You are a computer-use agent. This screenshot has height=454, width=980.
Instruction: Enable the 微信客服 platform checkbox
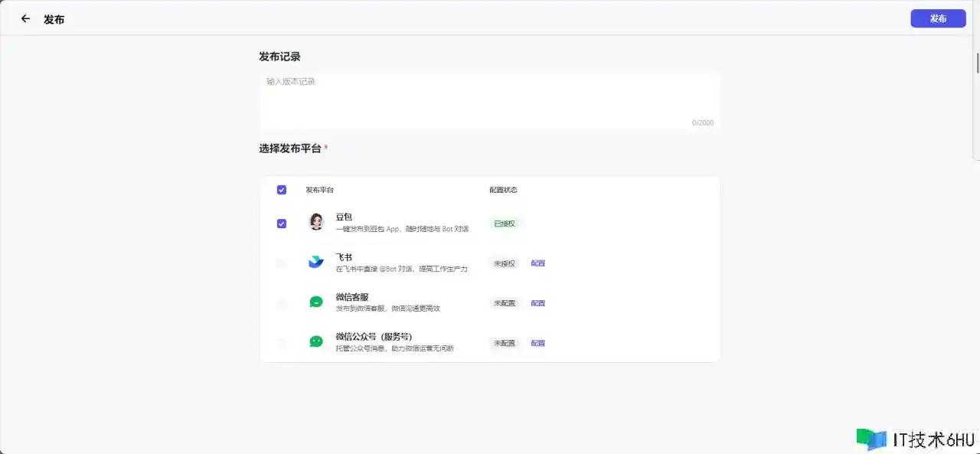pos(282,303)
